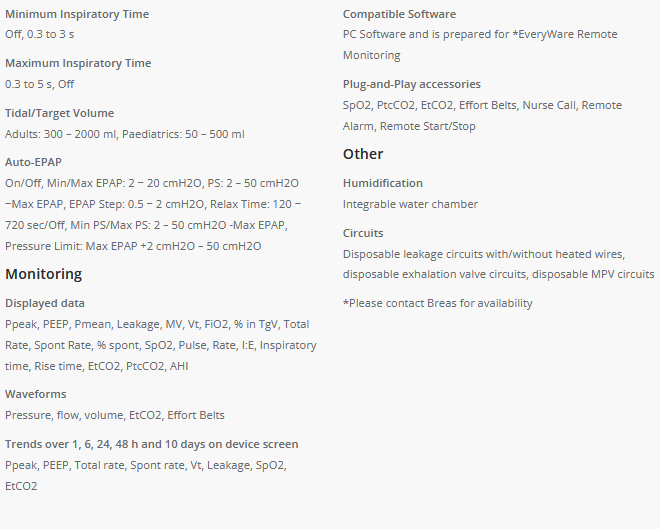
Task: Click the 'Please contact Breas for availability' note
Action: pyautogui.click(x=438, y=303)
